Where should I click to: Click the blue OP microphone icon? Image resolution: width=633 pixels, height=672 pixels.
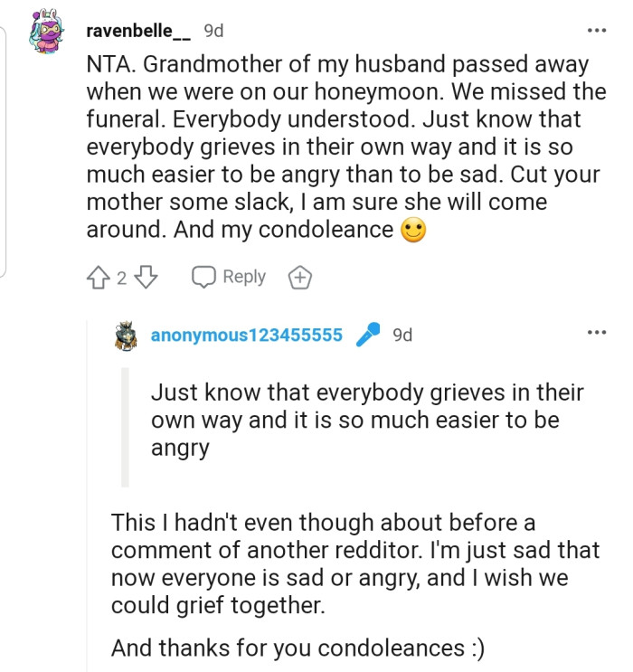[x=368, y=336]
